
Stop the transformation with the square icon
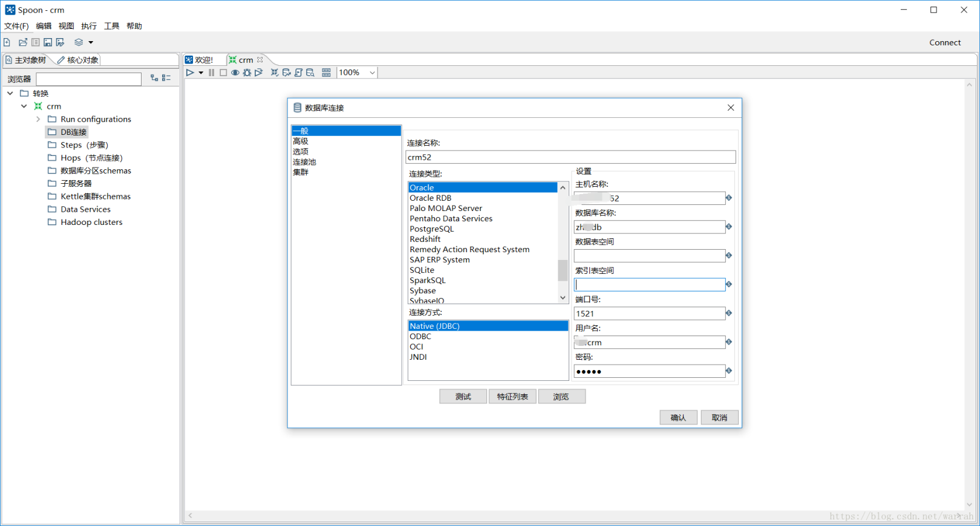tap(223, 73)
